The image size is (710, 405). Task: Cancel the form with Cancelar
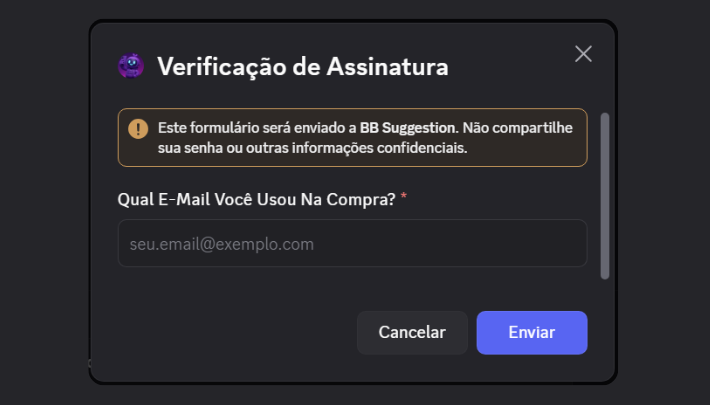412,333
